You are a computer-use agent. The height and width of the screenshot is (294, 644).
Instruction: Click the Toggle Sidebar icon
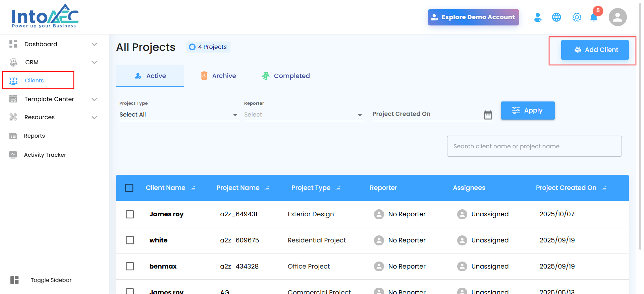[x=14, y=280]
